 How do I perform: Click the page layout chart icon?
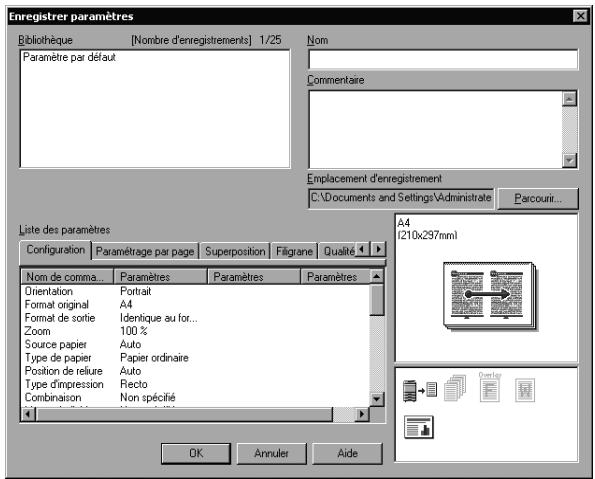[419, 427]
